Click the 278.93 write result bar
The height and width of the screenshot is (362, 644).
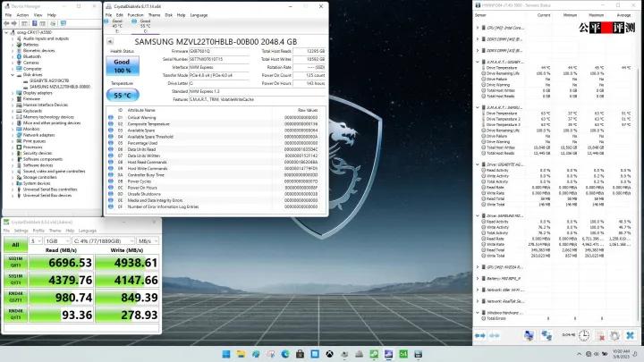coord(126,315)
